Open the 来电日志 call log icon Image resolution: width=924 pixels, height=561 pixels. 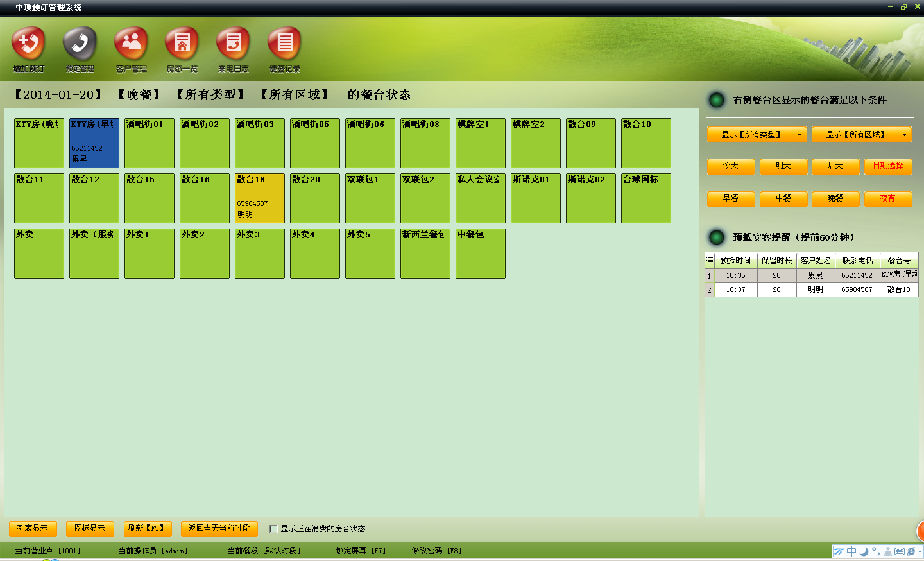click(x=234, y=44)
